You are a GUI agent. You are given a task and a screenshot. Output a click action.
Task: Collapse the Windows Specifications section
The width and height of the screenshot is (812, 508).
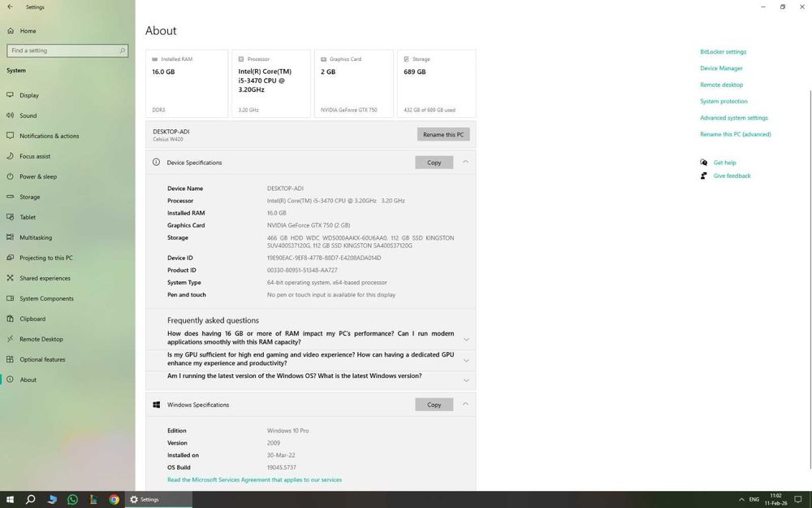[x=465, y=404]
